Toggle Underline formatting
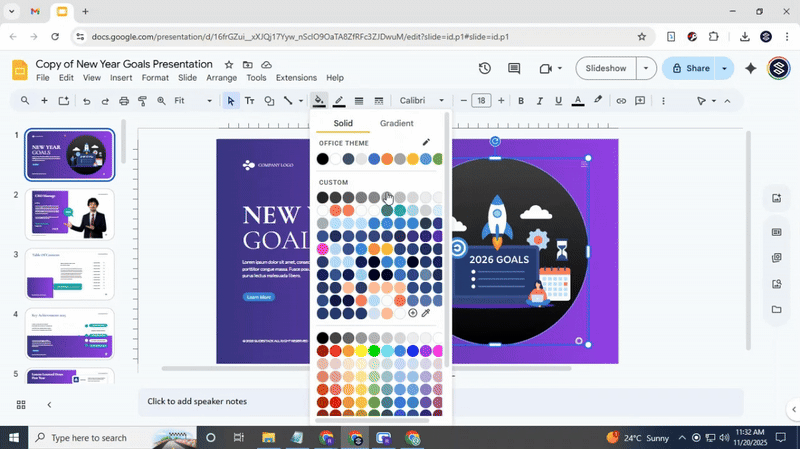Viewport: 800px width, 449px height. tap(558, 101)
